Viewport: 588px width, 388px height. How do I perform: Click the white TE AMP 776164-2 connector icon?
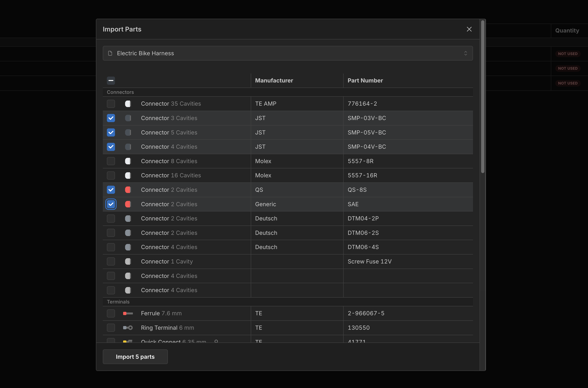(x=128, y=104)
